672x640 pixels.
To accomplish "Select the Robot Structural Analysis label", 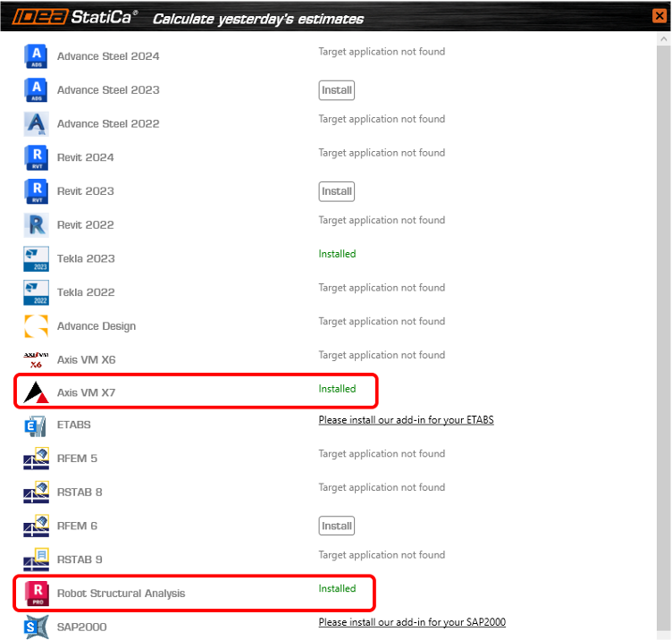I will [121, 594].
